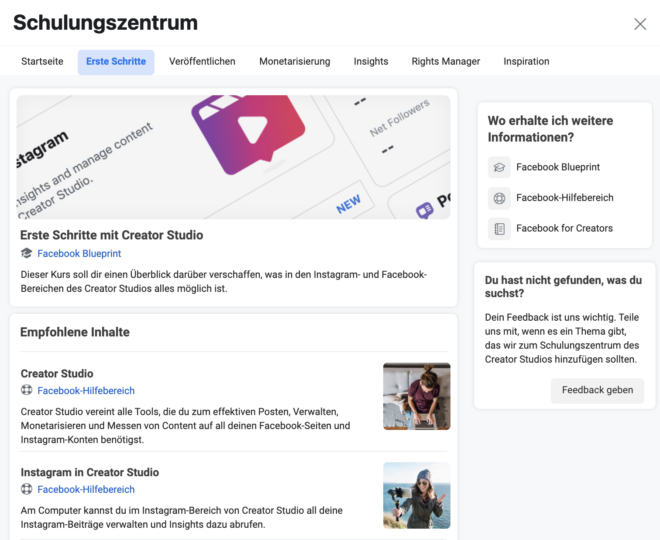660x540 pixels.
Task: Click the Dieser Kurs soll dir description text
Action: click(224, 282)
